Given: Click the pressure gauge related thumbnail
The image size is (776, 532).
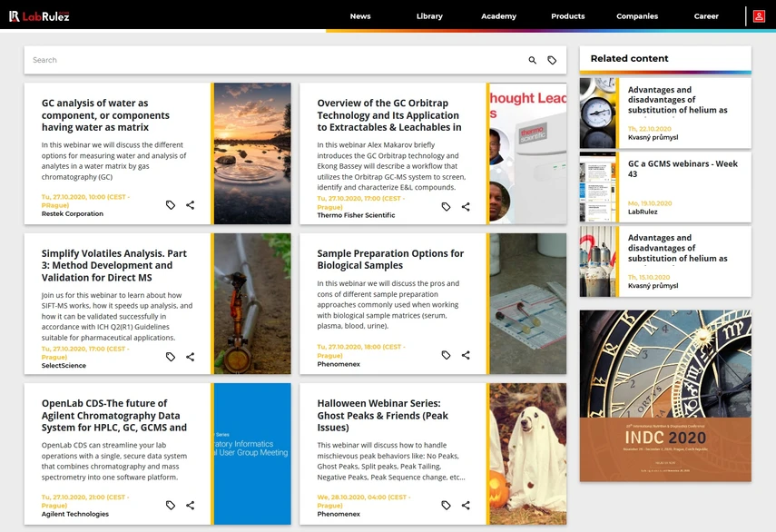Looking at the screenshot, I should pos(598,113).
